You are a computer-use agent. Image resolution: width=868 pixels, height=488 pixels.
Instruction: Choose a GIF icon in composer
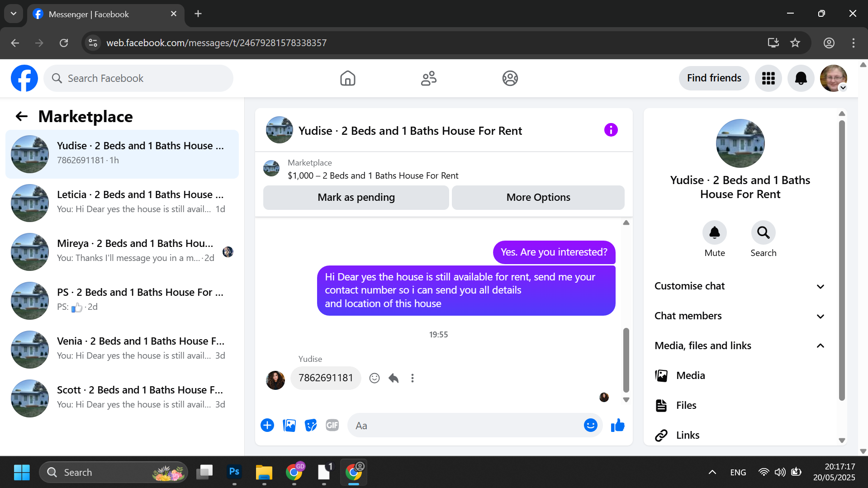(332, 425)
